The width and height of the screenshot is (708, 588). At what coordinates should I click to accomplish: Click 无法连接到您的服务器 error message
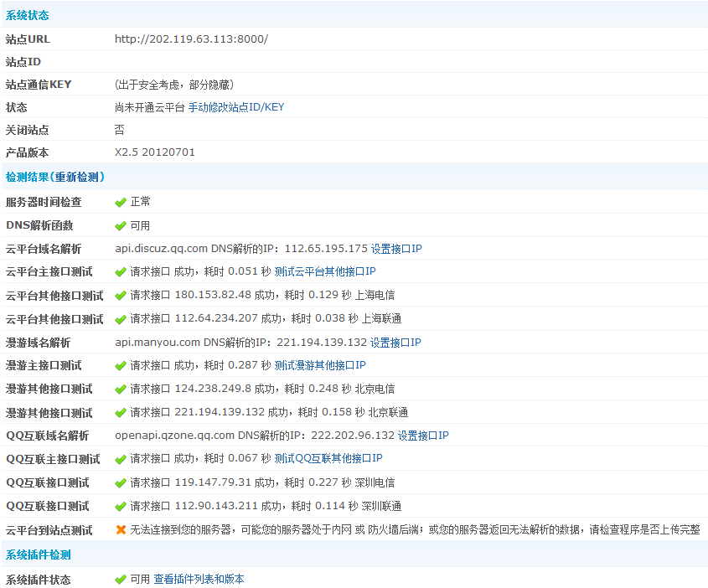tap(415, 530)
